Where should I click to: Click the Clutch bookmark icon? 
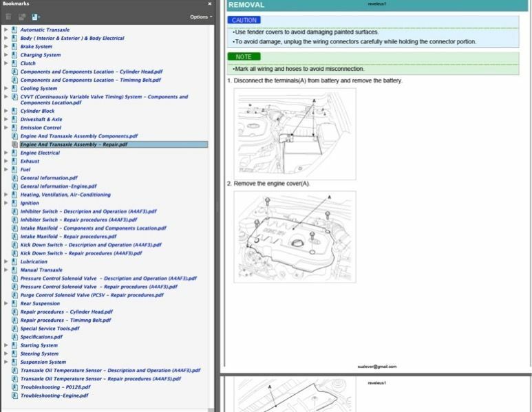(14, 63)
